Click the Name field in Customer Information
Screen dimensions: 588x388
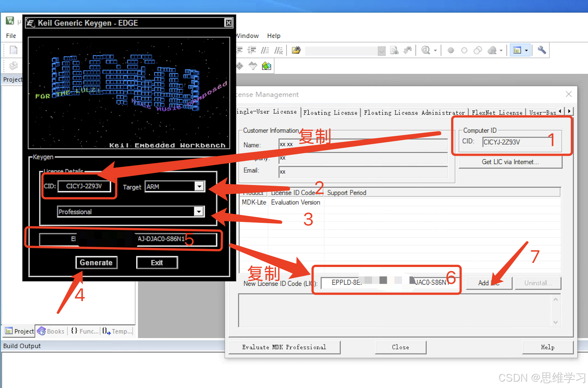point(363,145)
